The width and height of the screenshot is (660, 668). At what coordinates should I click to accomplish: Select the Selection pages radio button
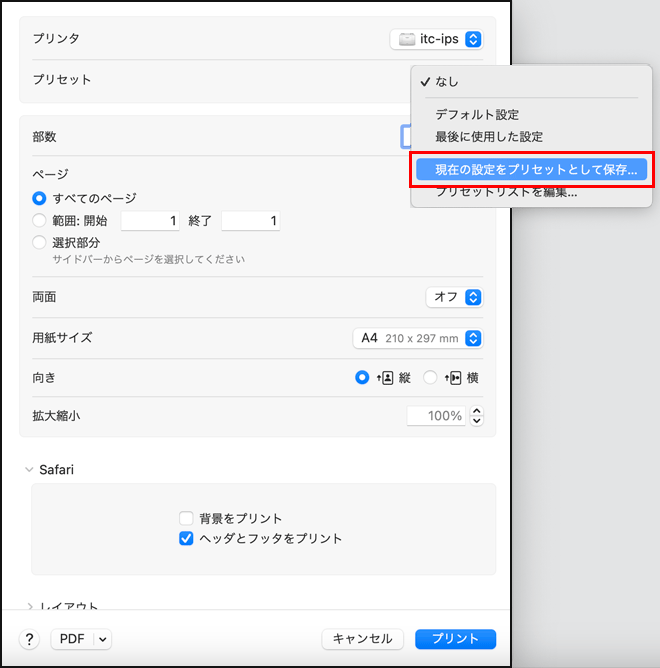(40, 242)
